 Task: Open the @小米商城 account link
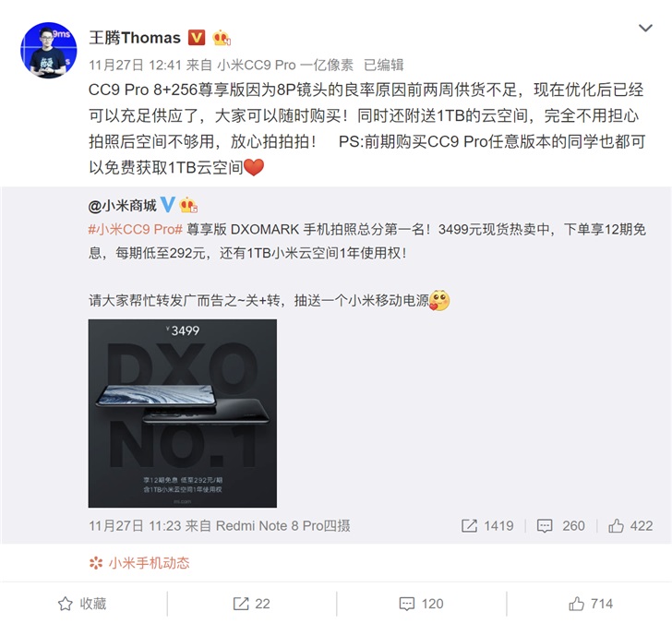pos(122,206)
